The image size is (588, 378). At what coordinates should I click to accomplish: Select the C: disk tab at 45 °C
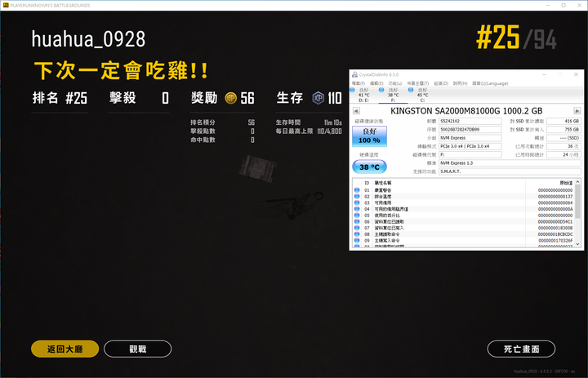[422, 96]
